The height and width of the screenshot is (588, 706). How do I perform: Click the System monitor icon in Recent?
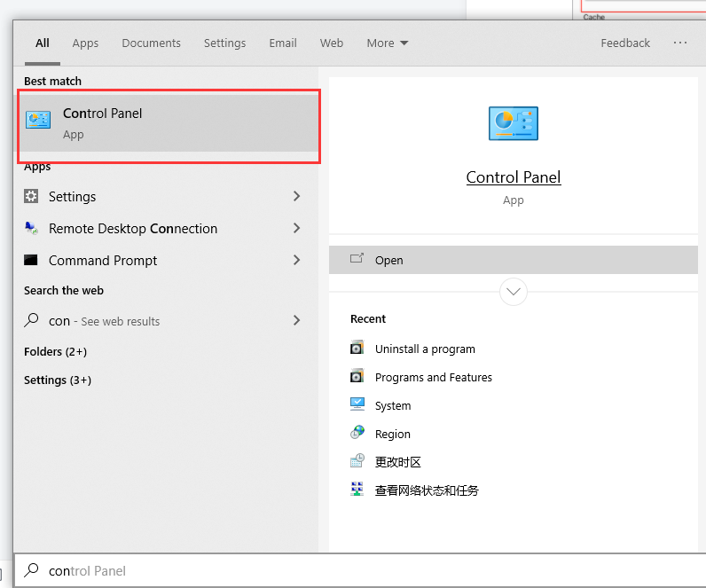[x=357, y=404]
